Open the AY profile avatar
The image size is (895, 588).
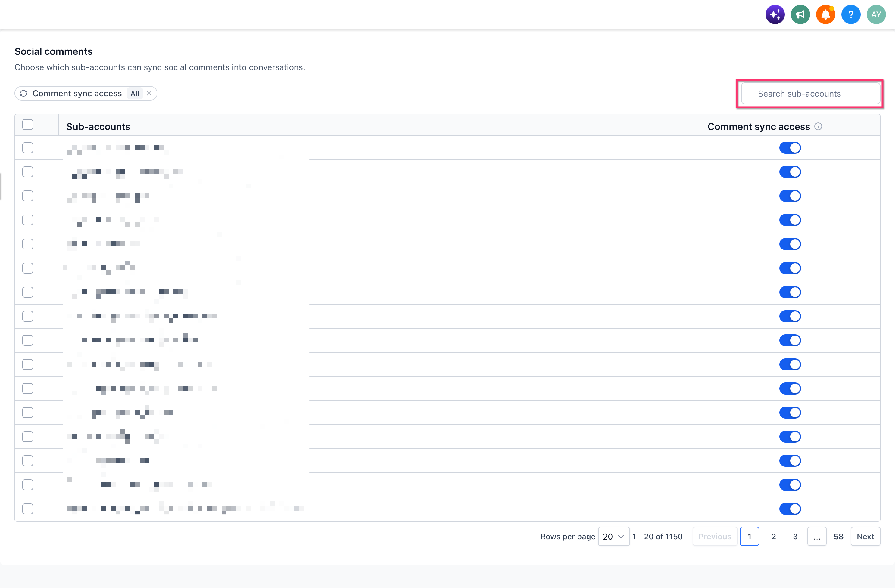876,15
